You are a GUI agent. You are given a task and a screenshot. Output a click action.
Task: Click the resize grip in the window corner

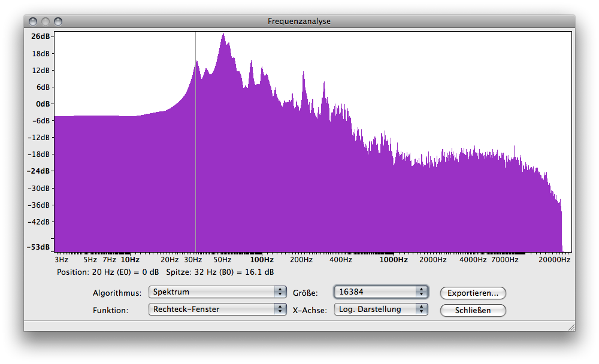click(x=571, y=327)
